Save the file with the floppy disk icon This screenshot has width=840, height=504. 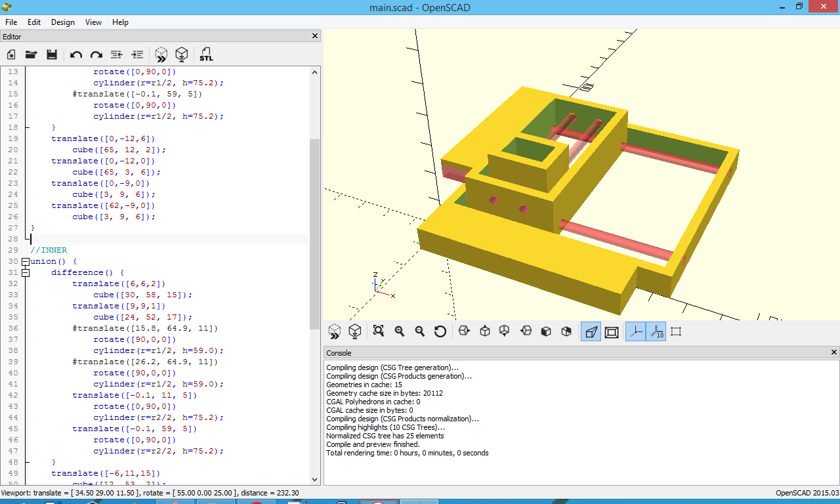52,54
